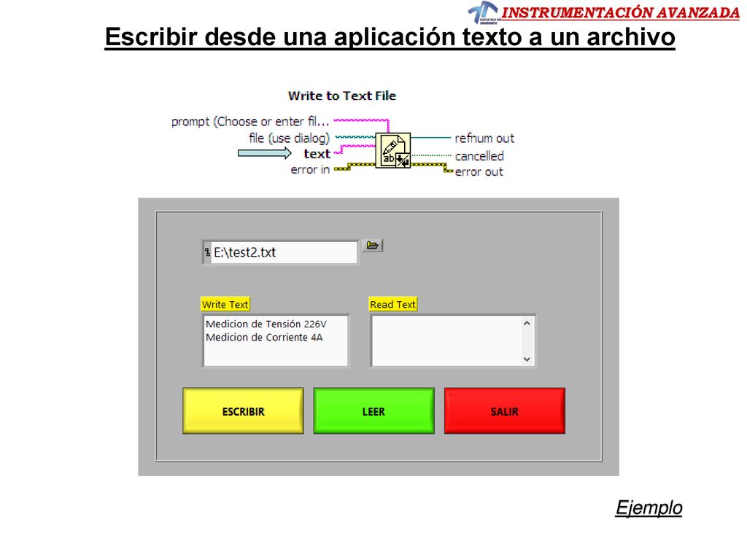Click the E:\test2.txt file path field
The image size is (747, 560).
284,252
